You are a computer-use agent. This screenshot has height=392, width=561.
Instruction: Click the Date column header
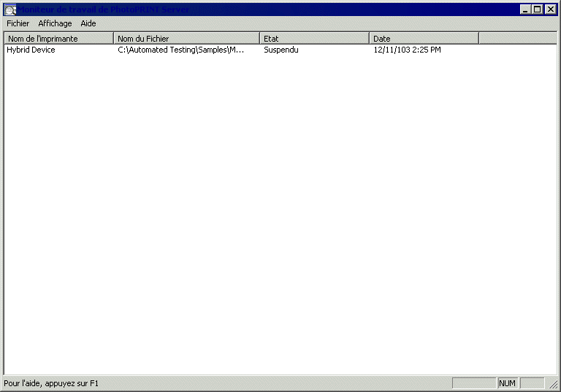pyautogui.click(x=424, y=38)
